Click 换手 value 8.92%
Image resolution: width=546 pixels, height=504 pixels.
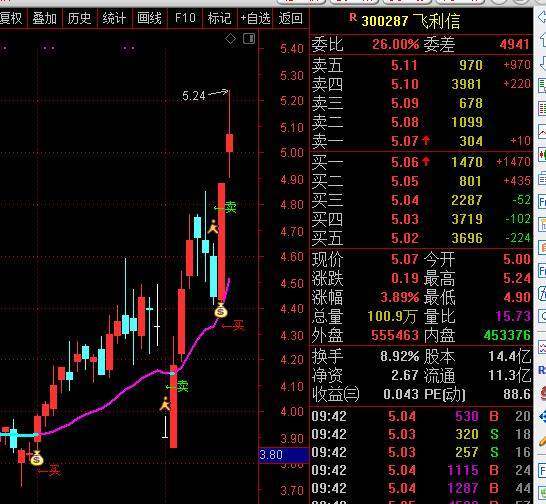click(x=399, y=356)
